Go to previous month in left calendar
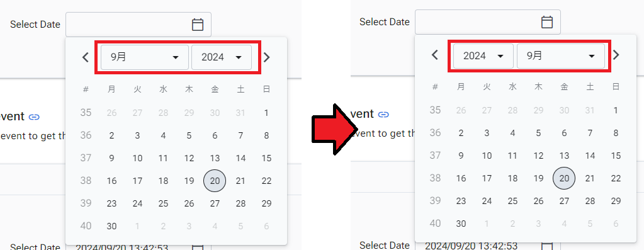 click(x=86, y=57)
